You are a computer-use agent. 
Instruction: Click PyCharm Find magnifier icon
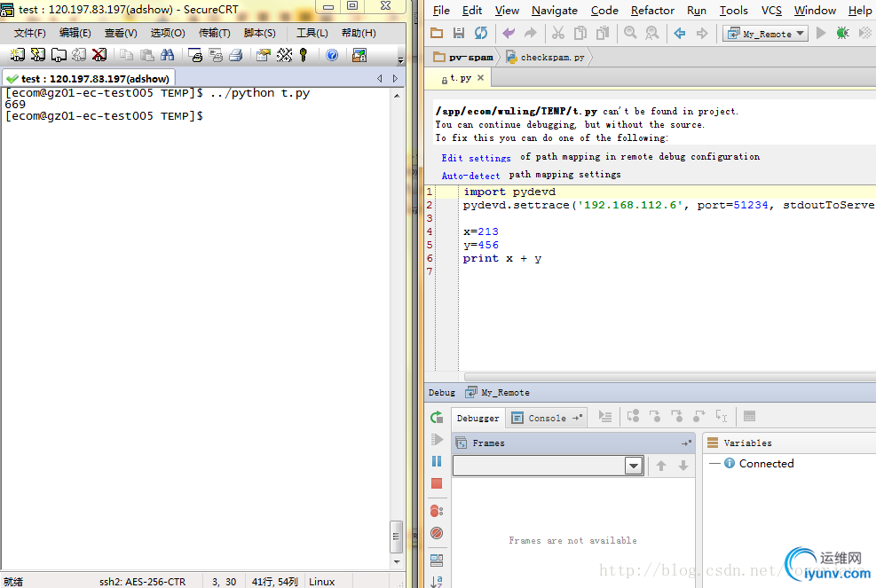coord(630,33)
